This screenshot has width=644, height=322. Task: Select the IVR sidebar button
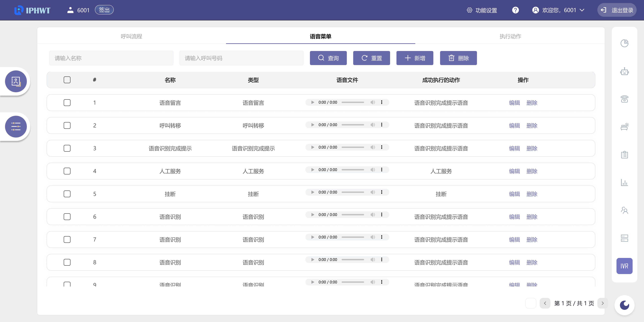point(624,266)
